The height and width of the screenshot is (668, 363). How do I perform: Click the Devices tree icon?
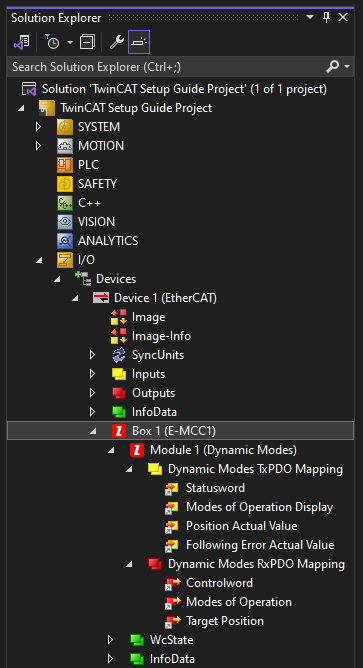coord(83,279)
